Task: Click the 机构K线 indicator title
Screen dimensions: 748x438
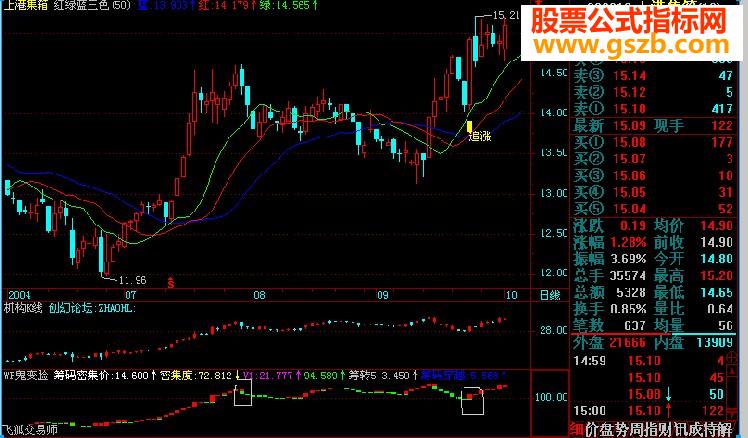Action: (23, 308)
